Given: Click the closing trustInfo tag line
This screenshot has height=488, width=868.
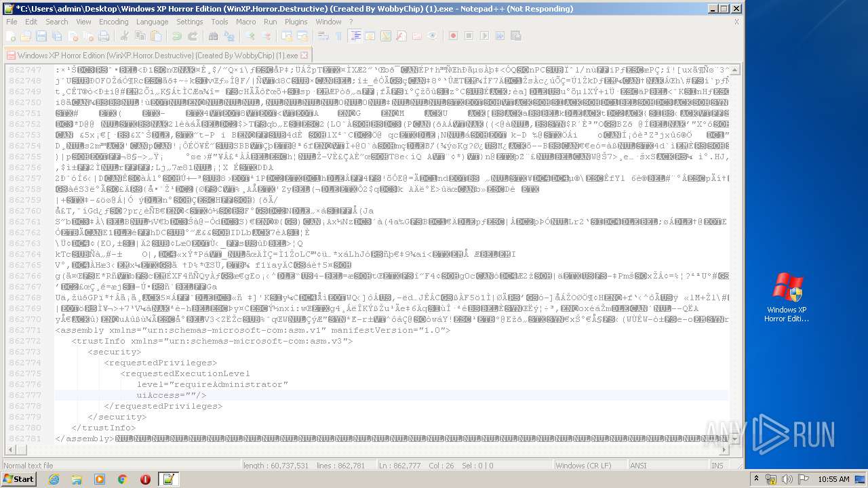Looking at the screenshot, I should 104,428.
